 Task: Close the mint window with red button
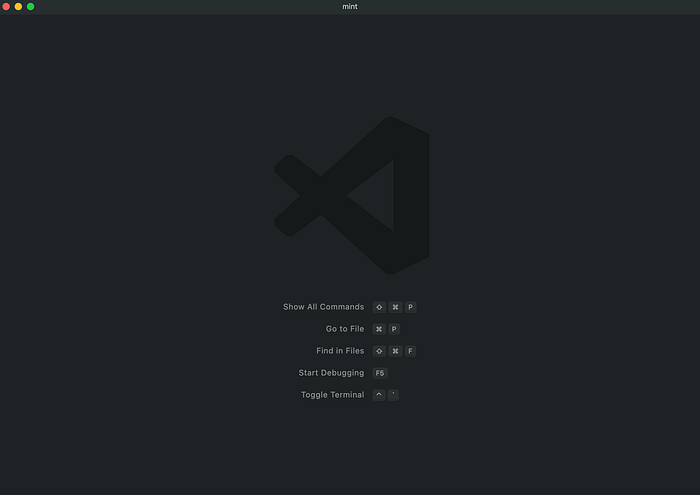(x=6, y=6)
